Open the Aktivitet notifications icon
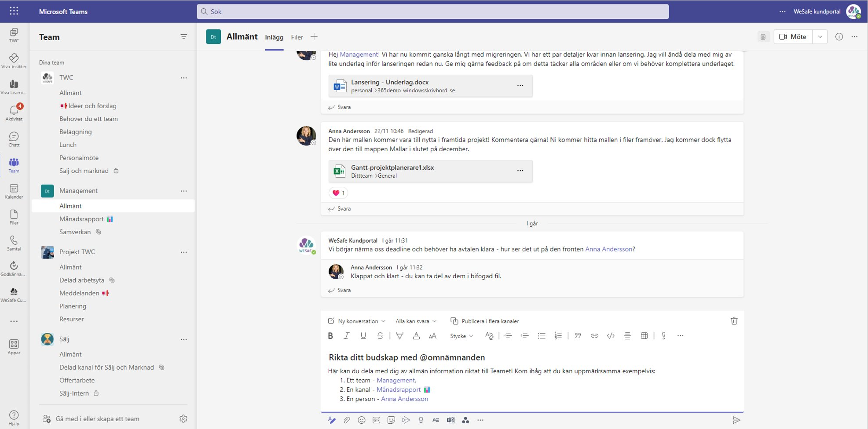The height and width of the screenshot is (429, 868). click(14, 113)
